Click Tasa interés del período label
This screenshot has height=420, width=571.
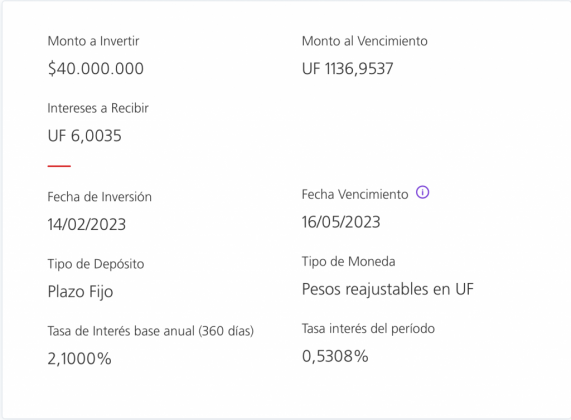pyautogui.click(x=368, y=329)
